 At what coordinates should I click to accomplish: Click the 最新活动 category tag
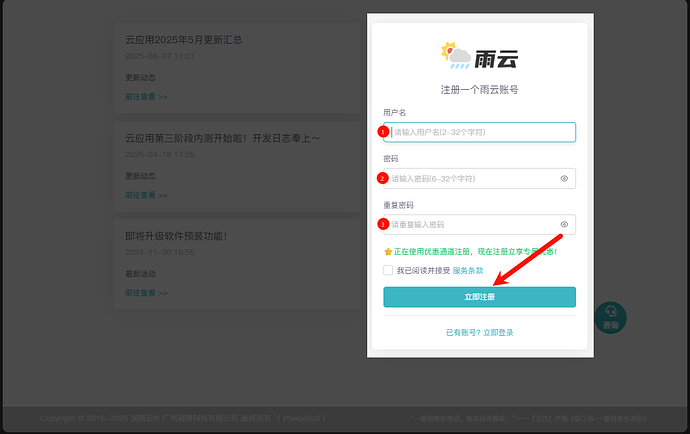pyautogui.click(x=140, y=274)
